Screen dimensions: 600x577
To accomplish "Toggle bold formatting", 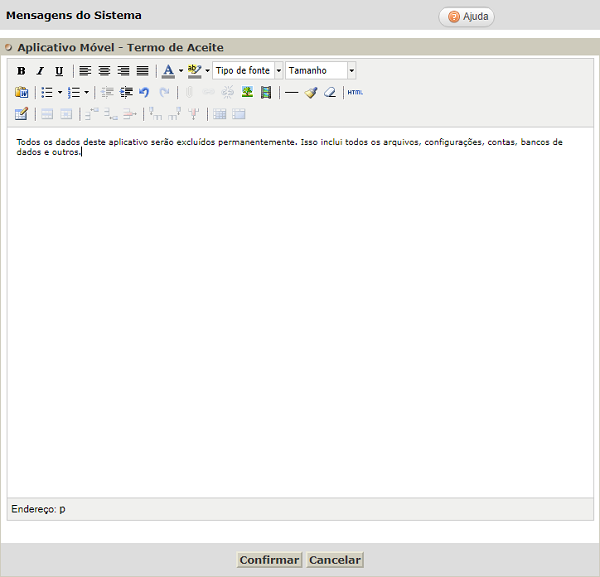I will tap(21, 71).
